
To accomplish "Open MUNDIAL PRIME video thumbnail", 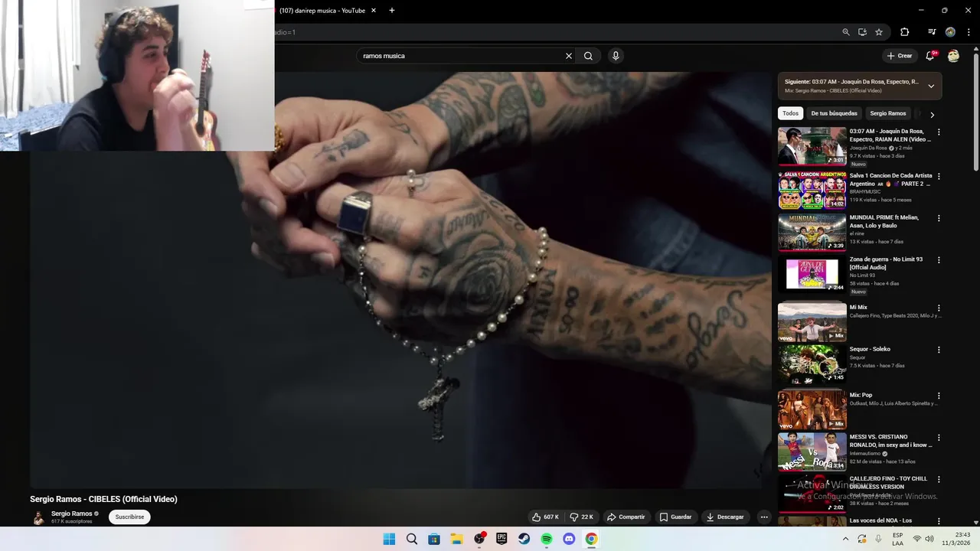I will tap(812, 232).
